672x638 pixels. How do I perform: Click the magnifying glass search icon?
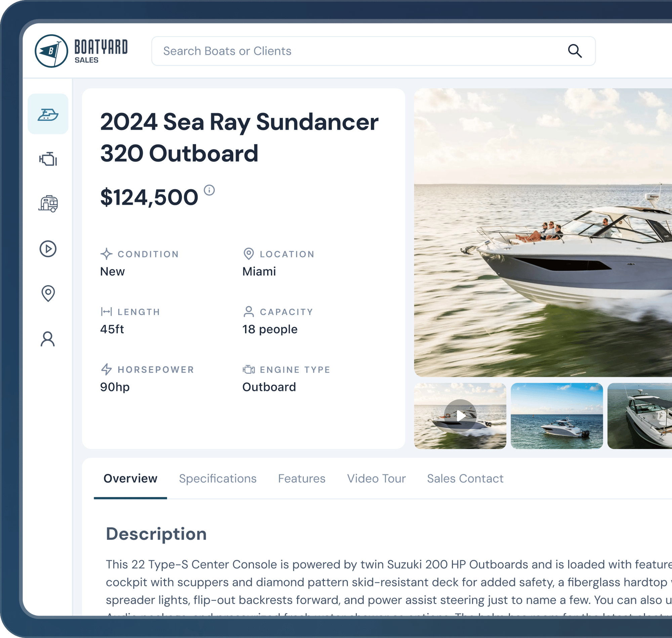pos(575,51)
